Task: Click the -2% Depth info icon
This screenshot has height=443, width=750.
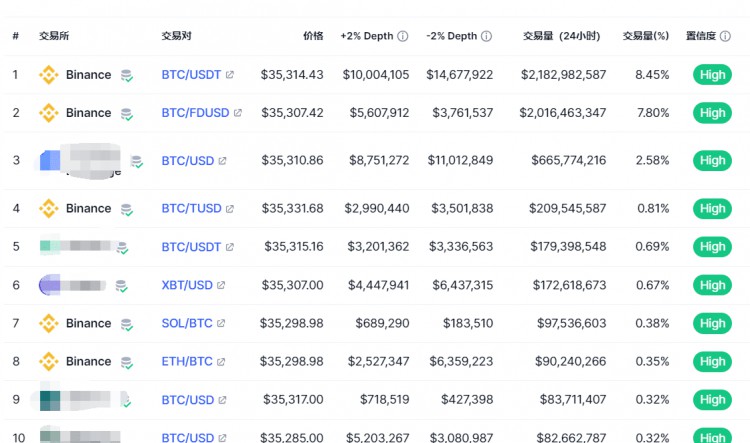Action: coord(486,36)
